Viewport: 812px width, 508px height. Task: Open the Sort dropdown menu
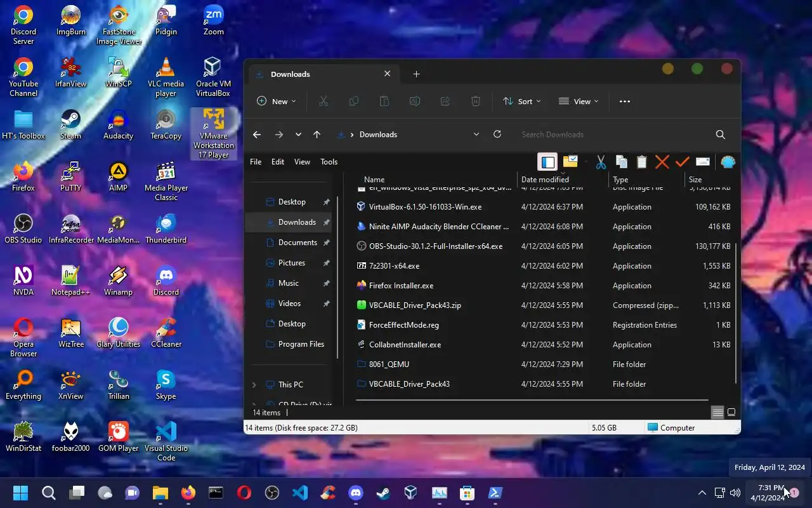pos(522,102)
